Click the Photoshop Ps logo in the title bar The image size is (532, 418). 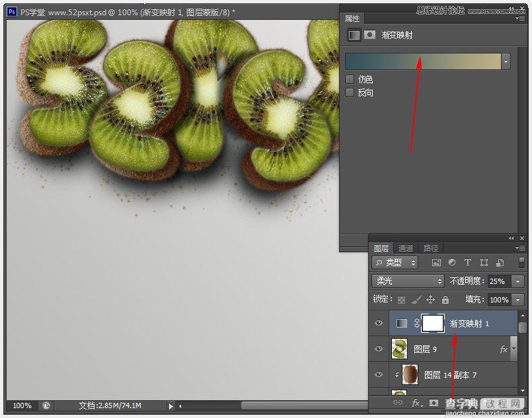[x=12, y=12]
